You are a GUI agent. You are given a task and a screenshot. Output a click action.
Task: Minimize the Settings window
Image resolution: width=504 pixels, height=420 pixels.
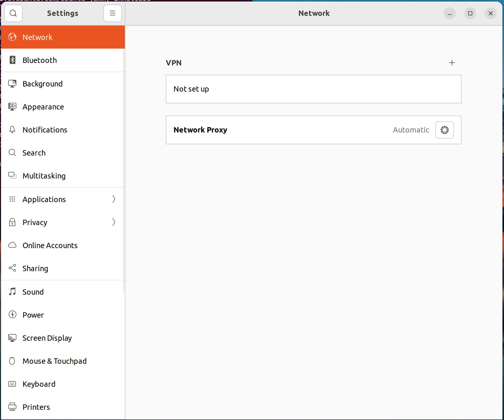(x=450, y=13)
